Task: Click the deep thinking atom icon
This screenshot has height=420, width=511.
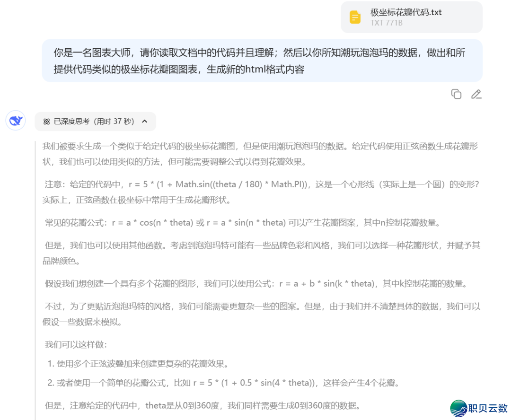Action: point(46,122)
